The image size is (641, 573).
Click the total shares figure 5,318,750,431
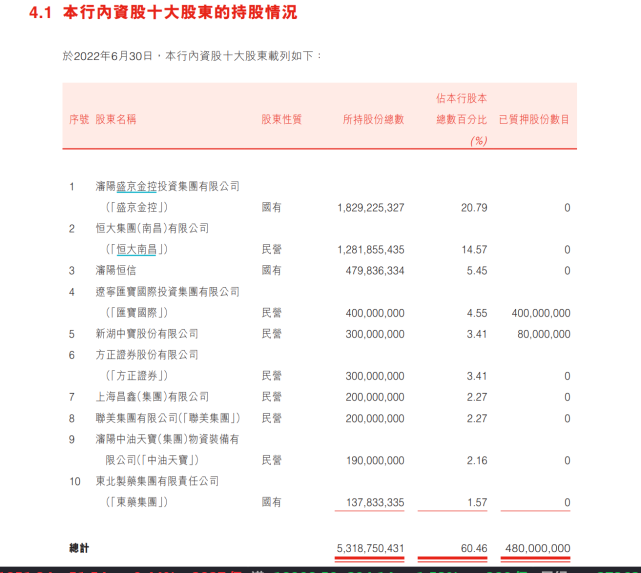370,548
